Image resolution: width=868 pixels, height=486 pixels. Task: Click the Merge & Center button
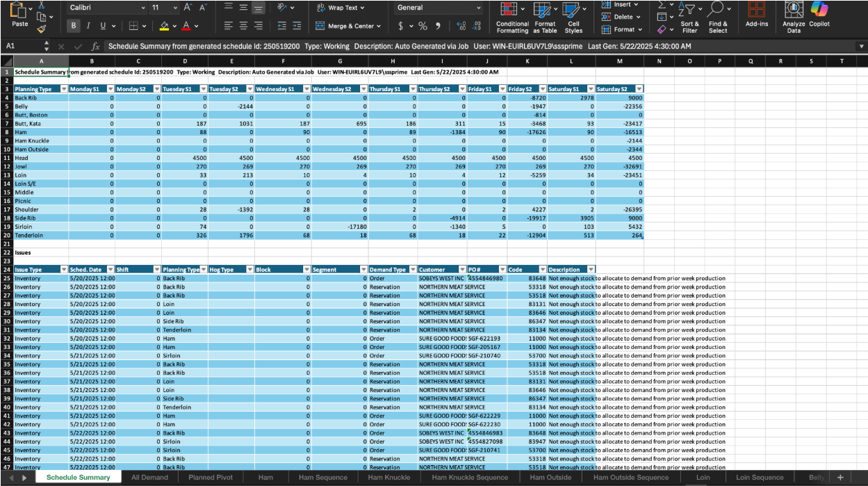348,26
